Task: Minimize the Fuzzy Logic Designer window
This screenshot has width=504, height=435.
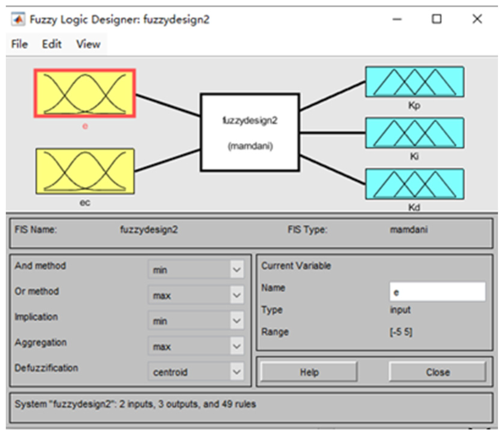Action: pyautogui.click(x=397, y=19)
